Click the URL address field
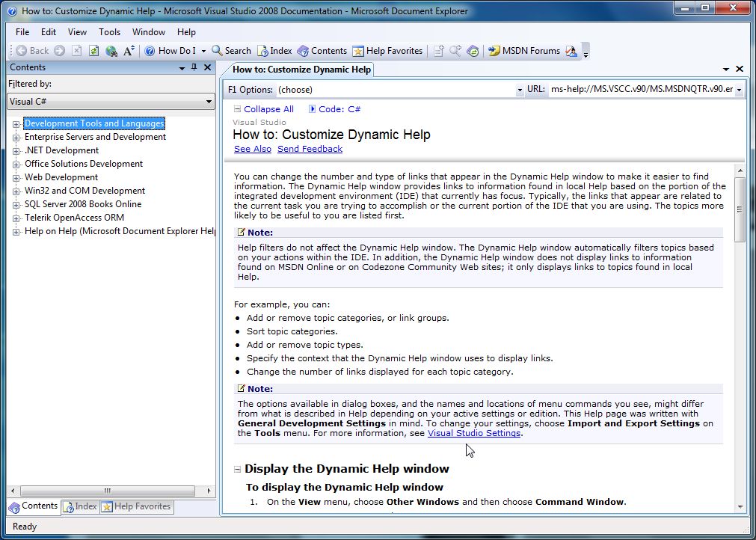The height and width of the screenshot is (540, 756). click(642, 90)
